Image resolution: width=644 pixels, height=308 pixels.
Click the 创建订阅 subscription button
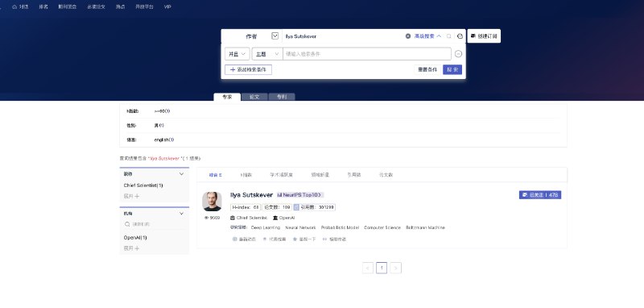pyautogui.click(x=484, y=36)
